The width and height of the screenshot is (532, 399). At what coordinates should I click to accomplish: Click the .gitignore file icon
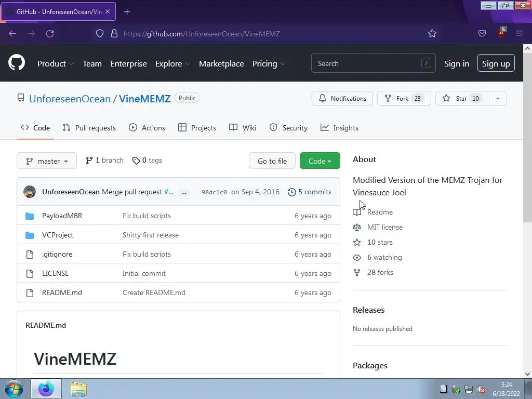(x=30, y=255)
